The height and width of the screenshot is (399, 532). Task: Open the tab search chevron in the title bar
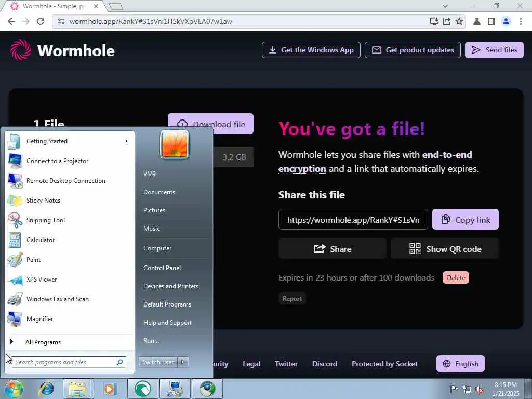coord(445,6)
